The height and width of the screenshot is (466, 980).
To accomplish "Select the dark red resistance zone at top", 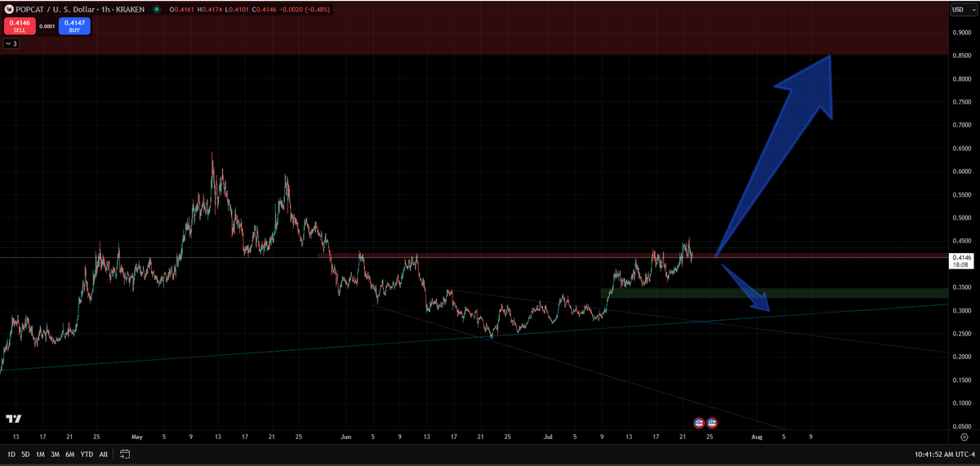I will click(474, 28).
